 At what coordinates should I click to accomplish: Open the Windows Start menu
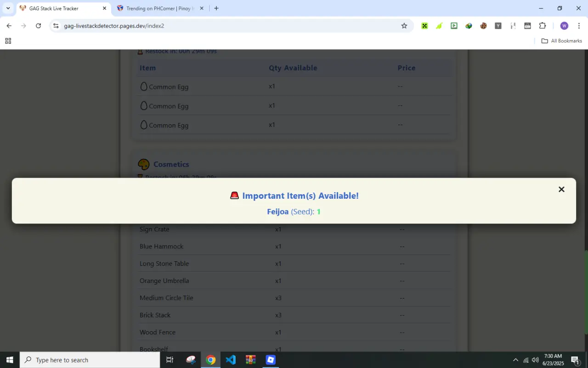[x=10, y=360]
